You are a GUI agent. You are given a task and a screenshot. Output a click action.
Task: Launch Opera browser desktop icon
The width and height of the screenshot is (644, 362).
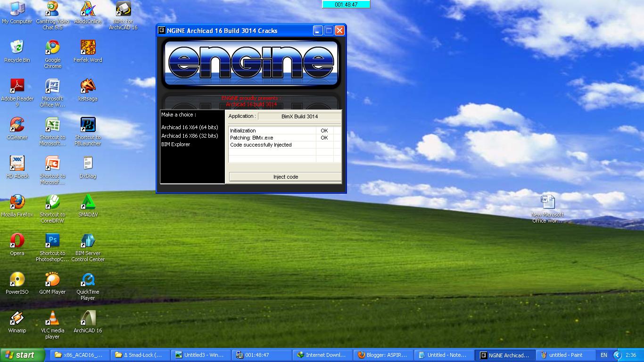pyautogui.click(x=17, y=245)
